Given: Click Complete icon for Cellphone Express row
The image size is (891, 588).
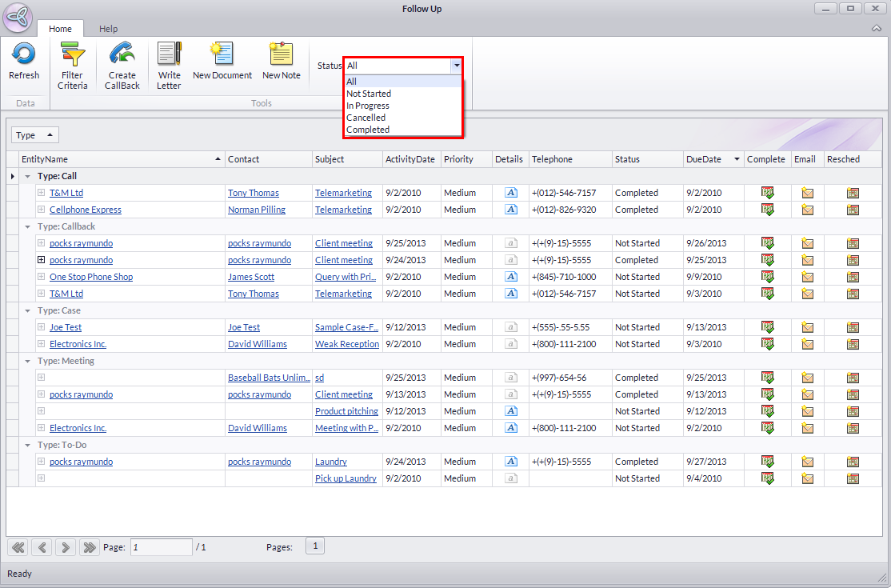Looking at the screenshot, I should point(768,210).
